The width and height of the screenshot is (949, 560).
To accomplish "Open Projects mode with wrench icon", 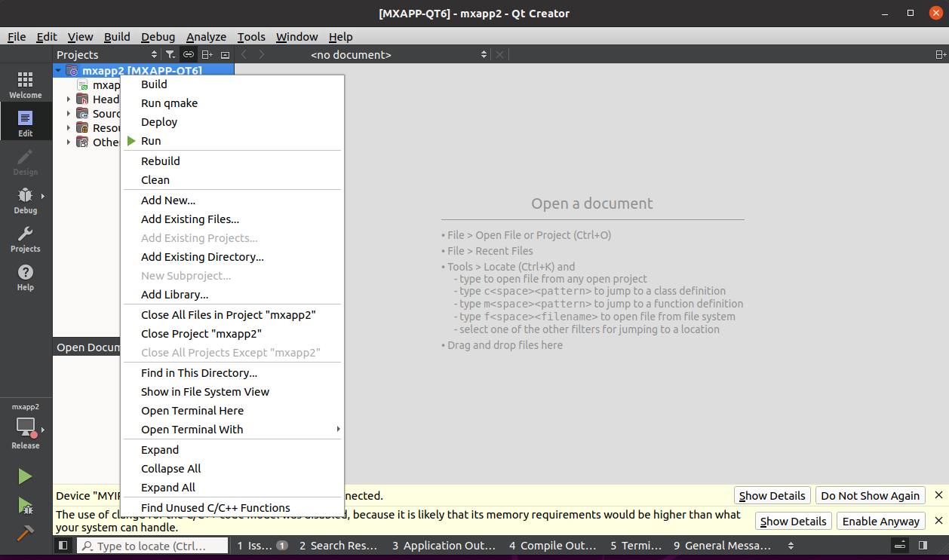I will (26, 239).
